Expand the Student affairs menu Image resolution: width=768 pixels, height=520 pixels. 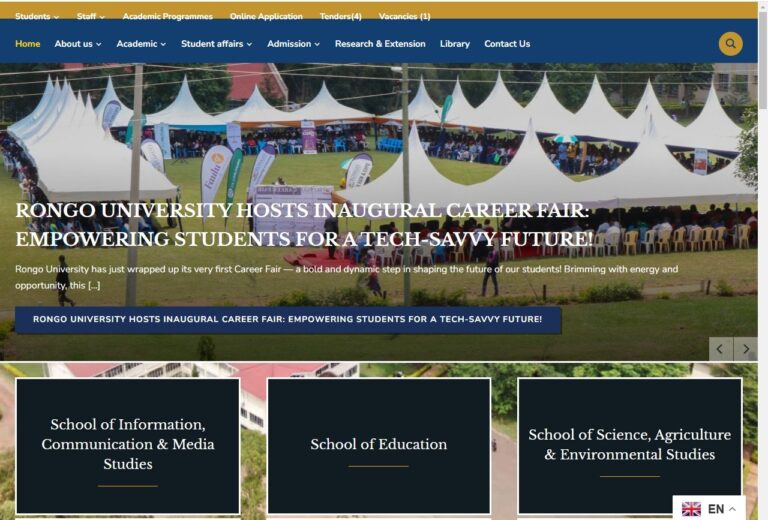[x=216, y=44]
